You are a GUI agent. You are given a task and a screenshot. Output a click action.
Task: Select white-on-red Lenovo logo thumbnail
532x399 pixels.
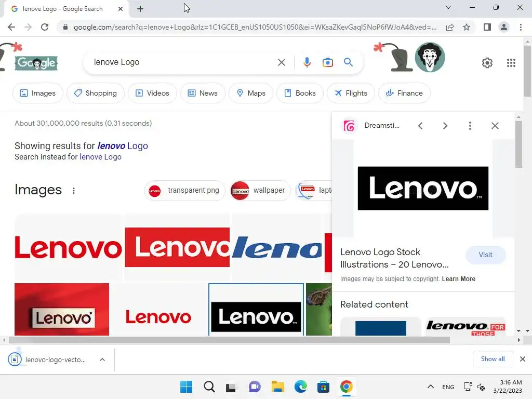pos(177,247)
